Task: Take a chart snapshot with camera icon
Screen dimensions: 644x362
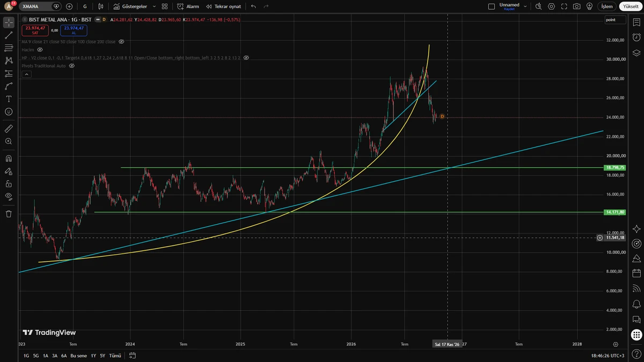Action: [576, 6]
